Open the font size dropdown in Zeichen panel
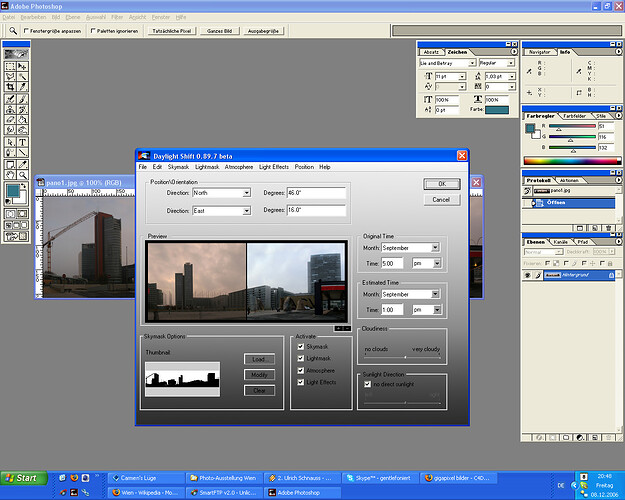Viewport: 625px width, 500px height. tap(462, 76)
